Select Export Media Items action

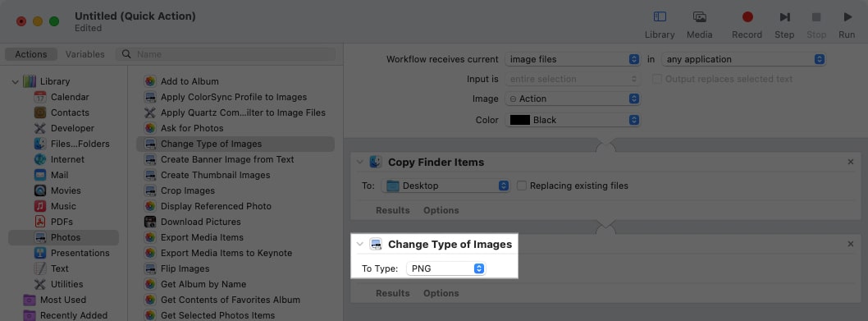202,237
